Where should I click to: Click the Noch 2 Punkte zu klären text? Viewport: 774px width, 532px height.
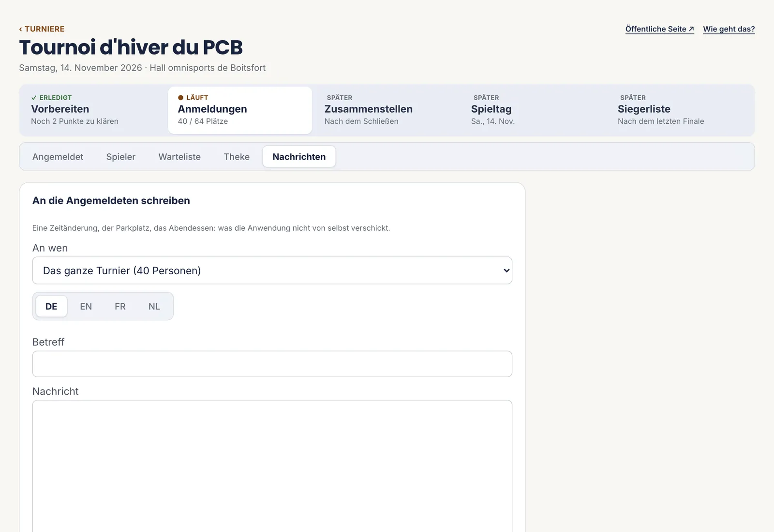pyautogui.click(x=74, y=121)
